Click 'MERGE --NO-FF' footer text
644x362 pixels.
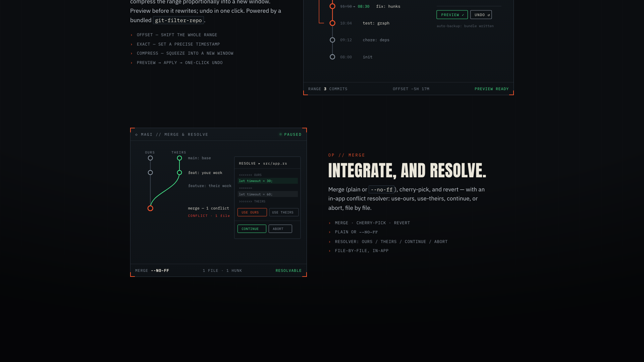(152, 271)
